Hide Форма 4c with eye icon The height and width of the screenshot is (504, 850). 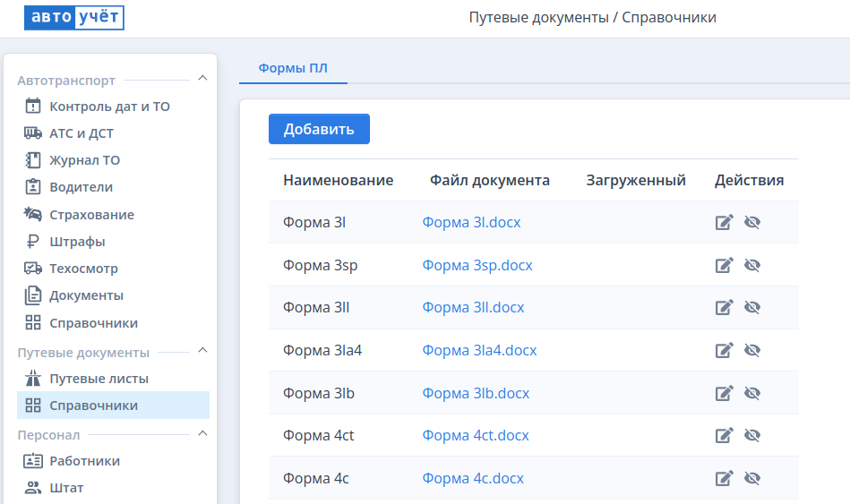[x=752, y=478]
